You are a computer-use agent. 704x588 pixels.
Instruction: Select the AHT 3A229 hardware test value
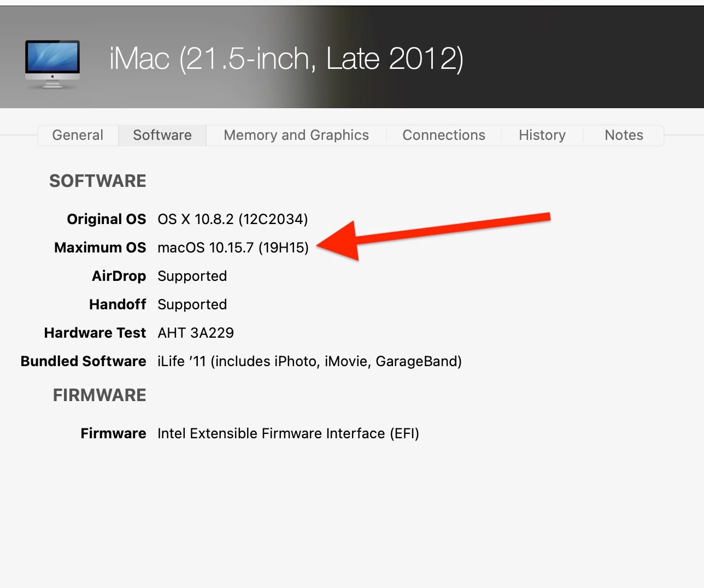(x=196, y=333)
